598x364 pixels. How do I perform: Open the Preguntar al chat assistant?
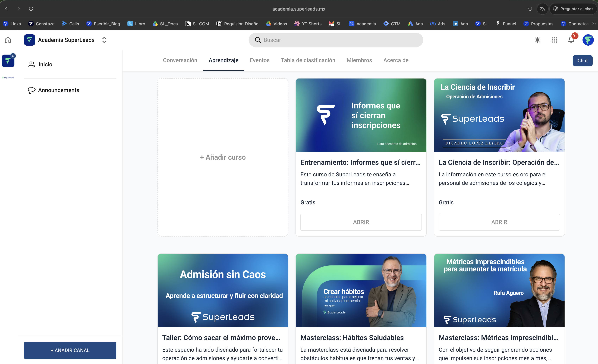tap(573, 9)
